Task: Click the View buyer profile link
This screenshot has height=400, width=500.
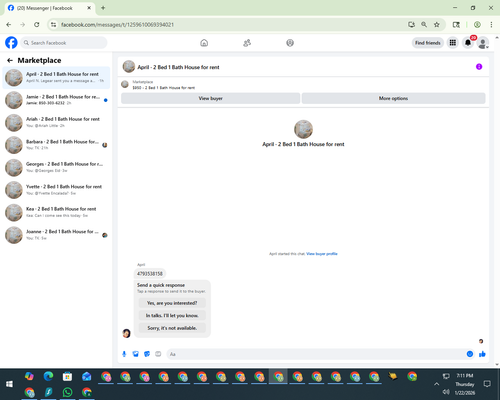Action: pyautogui.click(x=322, y=254)
